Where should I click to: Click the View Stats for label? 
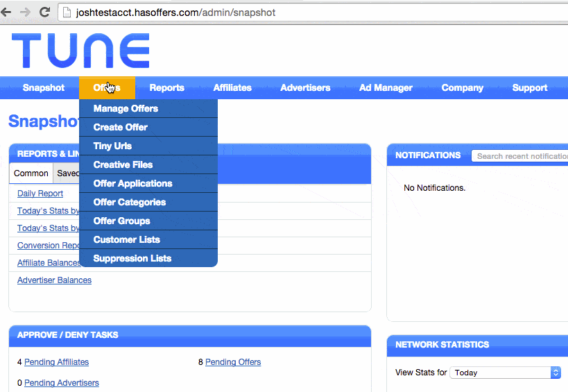(421, 373)
